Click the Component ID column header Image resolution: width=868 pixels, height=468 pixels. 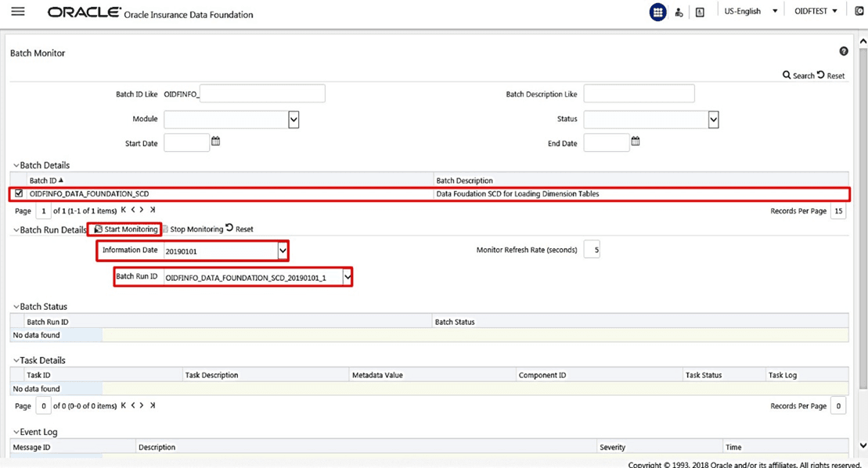point(542,375)
